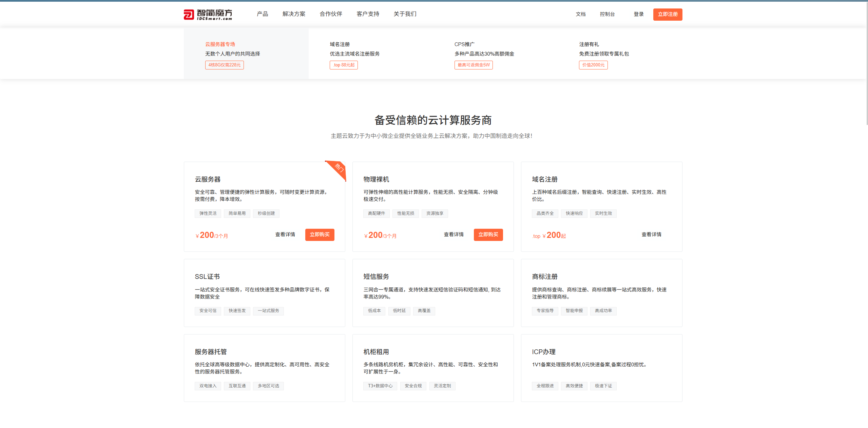
Task: Click the 高成功率 tag
Action: pyautogui.click(x=603, y=311)
